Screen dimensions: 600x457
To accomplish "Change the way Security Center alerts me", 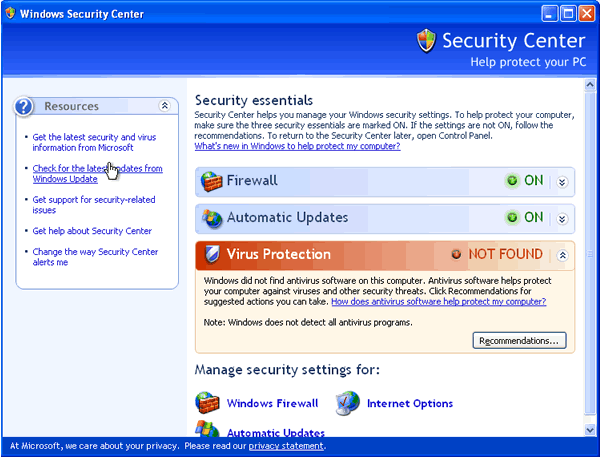I will 95,257.
